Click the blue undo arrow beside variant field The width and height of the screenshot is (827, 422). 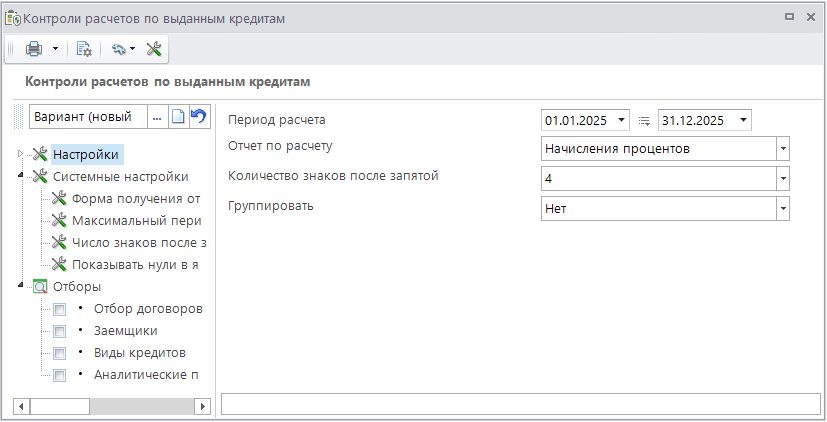198,117
